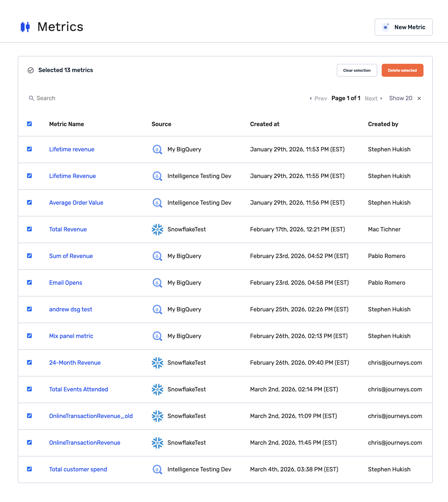
Task: Deselect the Sum of Revenue checkbox
Action: [30, 256]
